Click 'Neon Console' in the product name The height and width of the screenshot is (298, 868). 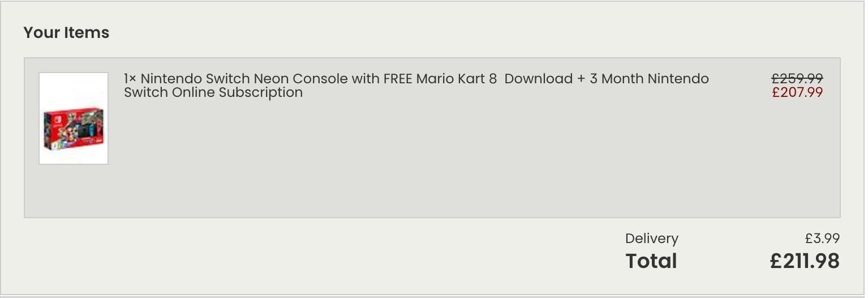(300, 79)
